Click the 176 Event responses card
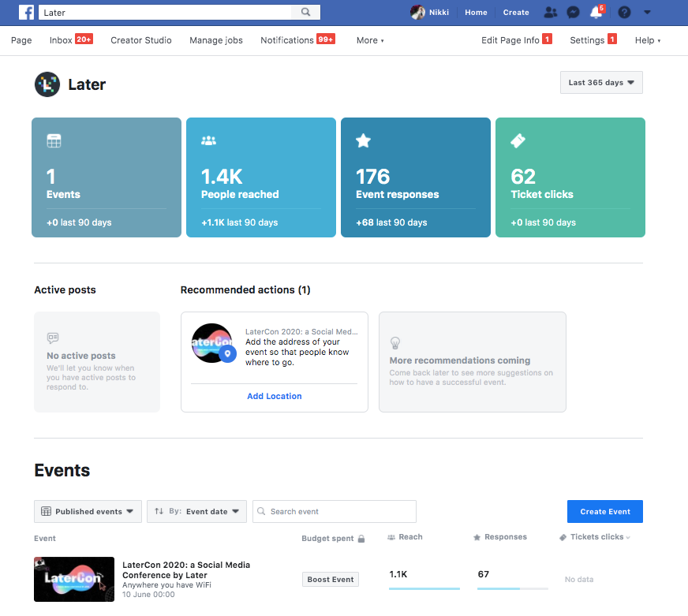 [x=416, y=177]
